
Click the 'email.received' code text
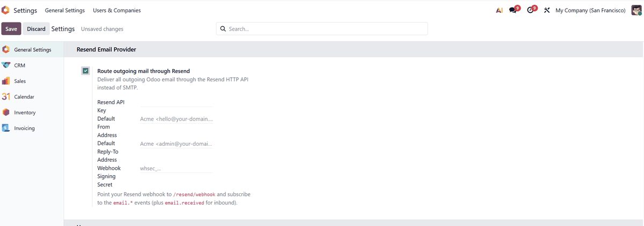pyautogui.click(x=186, y=203)
